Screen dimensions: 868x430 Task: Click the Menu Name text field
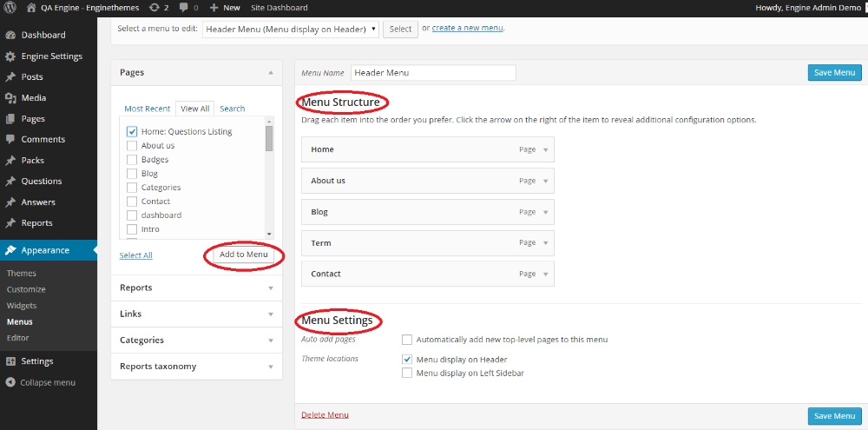tap(432, 73)
